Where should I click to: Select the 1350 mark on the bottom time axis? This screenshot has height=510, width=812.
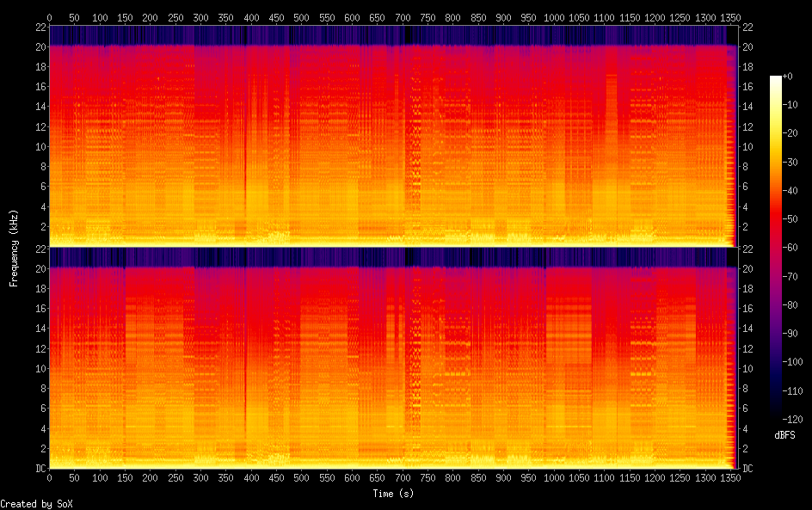point(730,477)
